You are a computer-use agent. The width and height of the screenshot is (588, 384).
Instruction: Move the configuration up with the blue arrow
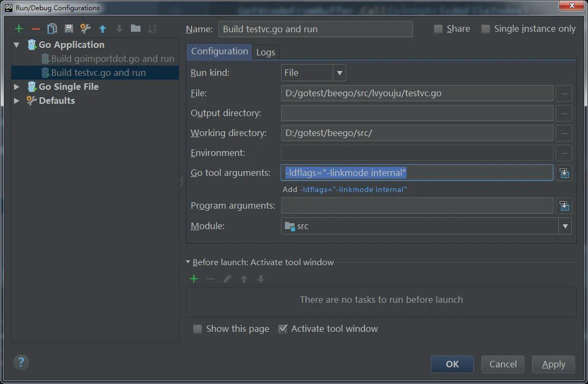102,29
